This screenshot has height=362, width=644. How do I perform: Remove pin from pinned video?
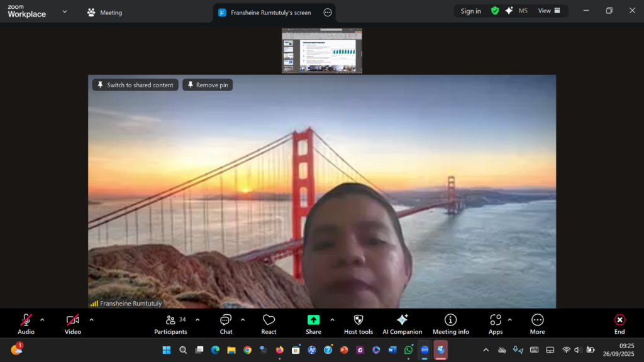click(x=208, y=85)
